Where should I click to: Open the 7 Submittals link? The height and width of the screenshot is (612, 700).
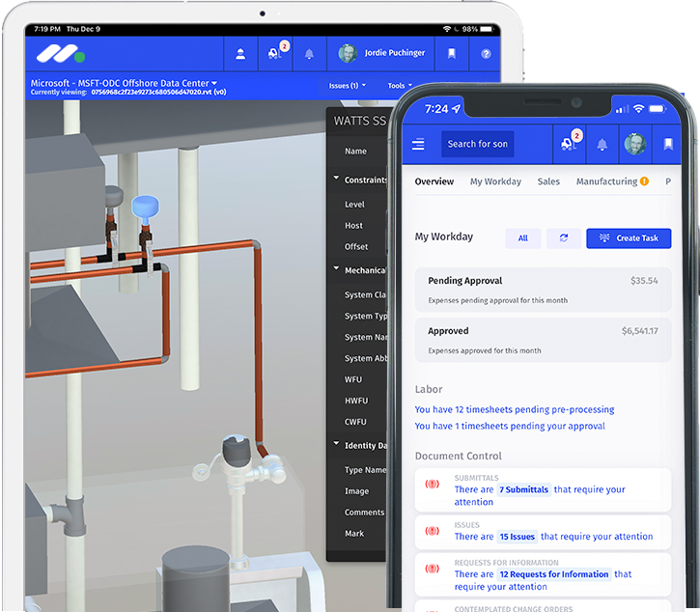tap(523, 489)
